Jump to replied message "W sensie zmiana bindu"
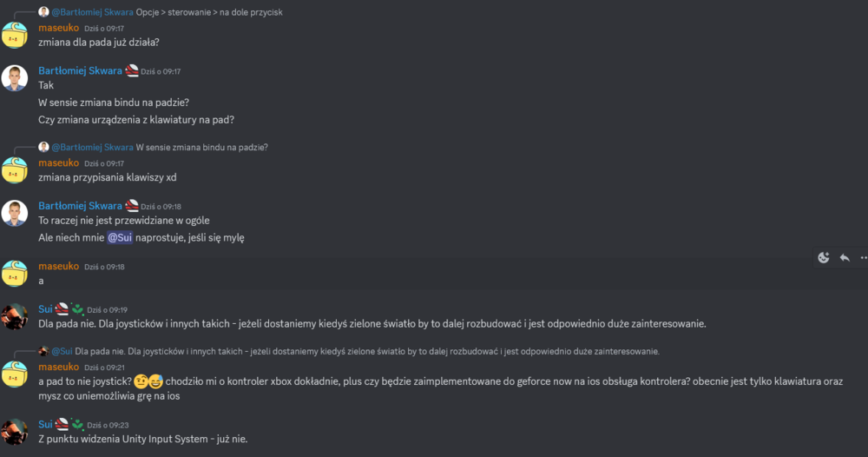 201,148
